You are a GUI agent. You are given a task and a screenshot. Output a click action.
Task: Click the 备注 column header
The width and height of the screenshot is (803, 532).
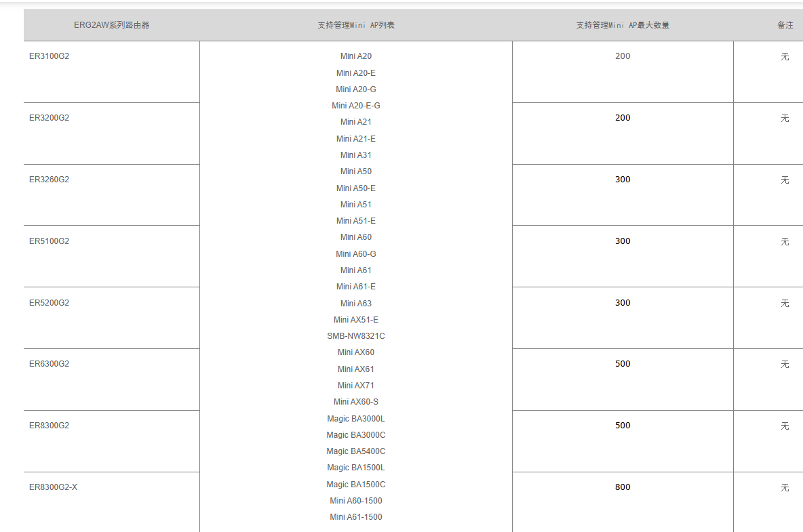click(x=785, y=25)
